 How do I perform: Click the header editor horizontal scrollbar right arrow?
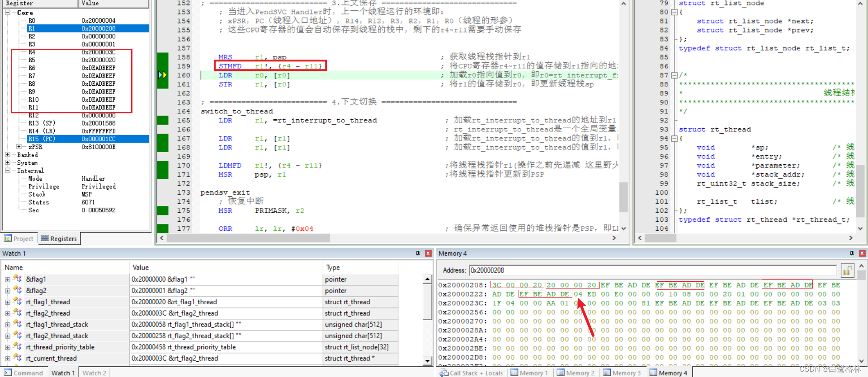(x=851, y=238)
